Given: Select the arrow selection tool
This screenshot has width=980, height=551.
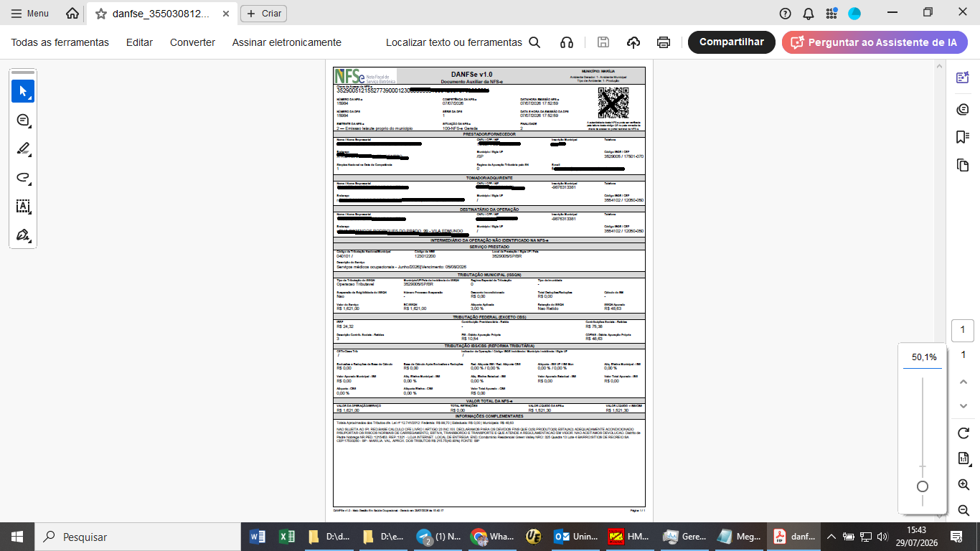Looking at the screenshot, I should coord(23,91).
